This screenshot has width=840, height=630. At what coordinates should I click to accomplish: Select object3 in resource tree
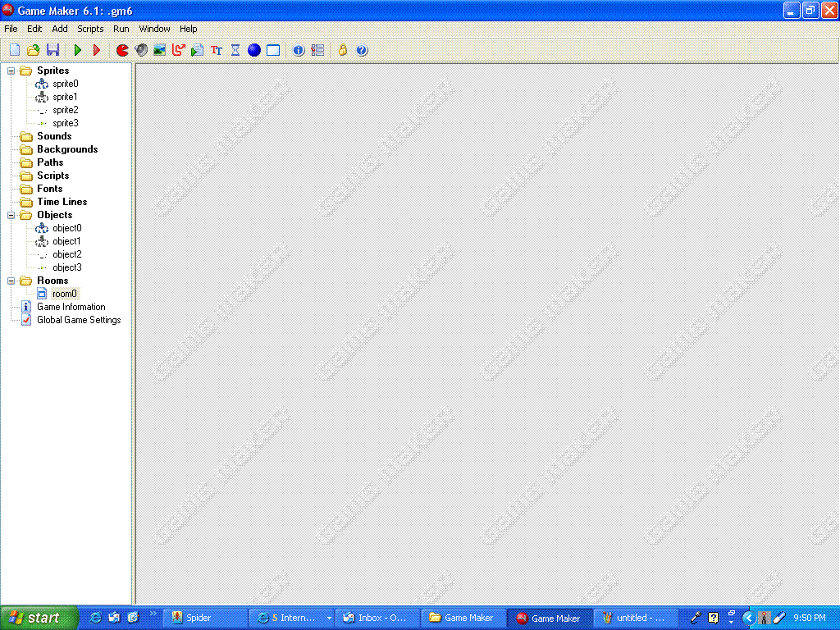click(x=67, y=267)
